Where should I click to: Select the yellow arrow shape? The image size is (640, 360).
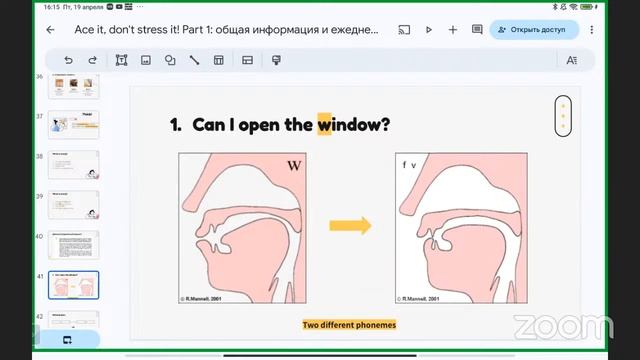pyautogui.click(x=350, y=225)
